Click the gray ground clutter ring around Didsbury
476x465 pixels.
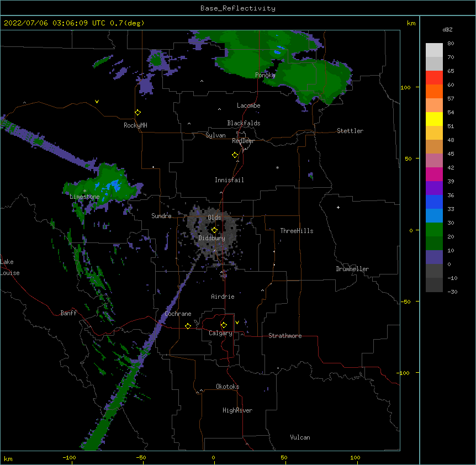(x=213, y=232)
